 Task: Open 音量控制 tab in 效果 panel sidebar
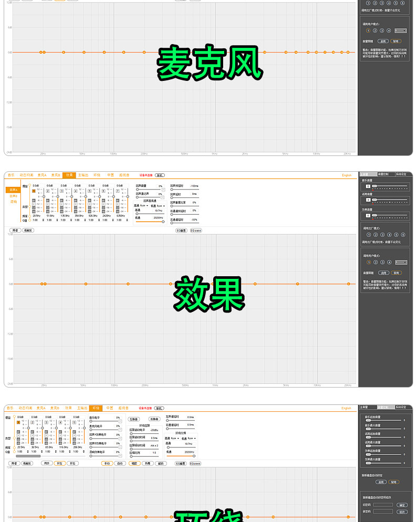click(383, 174)
